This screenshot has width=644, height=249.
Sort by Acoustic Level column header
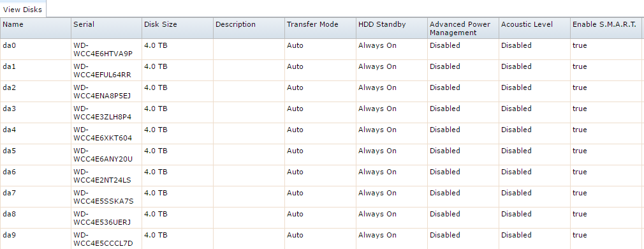[x=535, y=28]
